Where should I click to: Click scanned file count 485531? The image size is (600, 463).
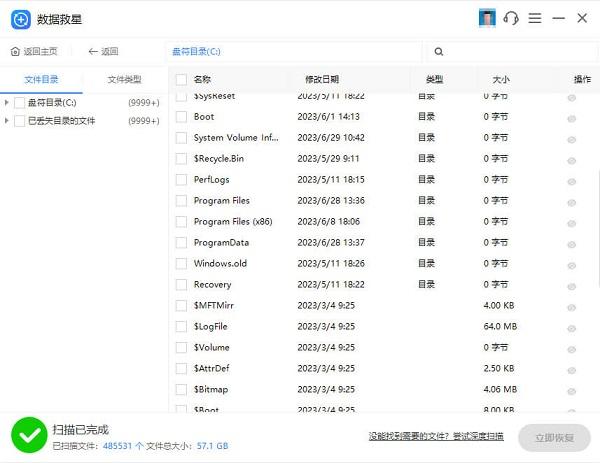117,446
